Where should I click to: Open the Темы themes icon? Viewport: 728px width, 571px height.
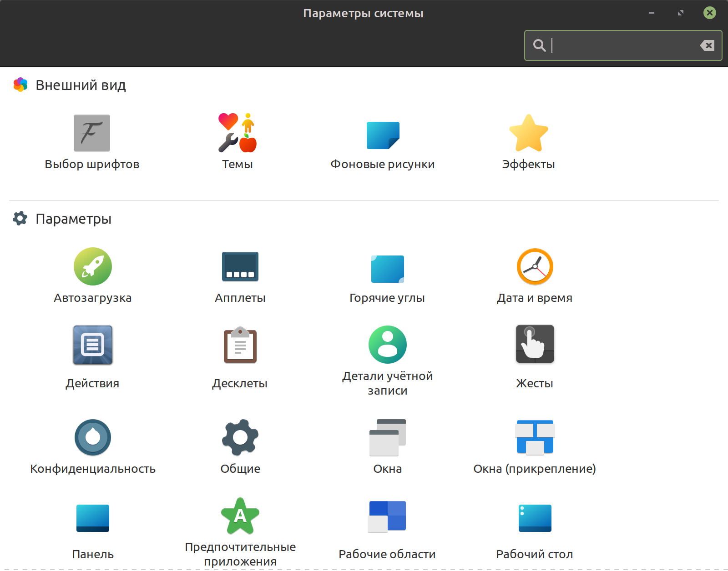(x=238, y=133)
